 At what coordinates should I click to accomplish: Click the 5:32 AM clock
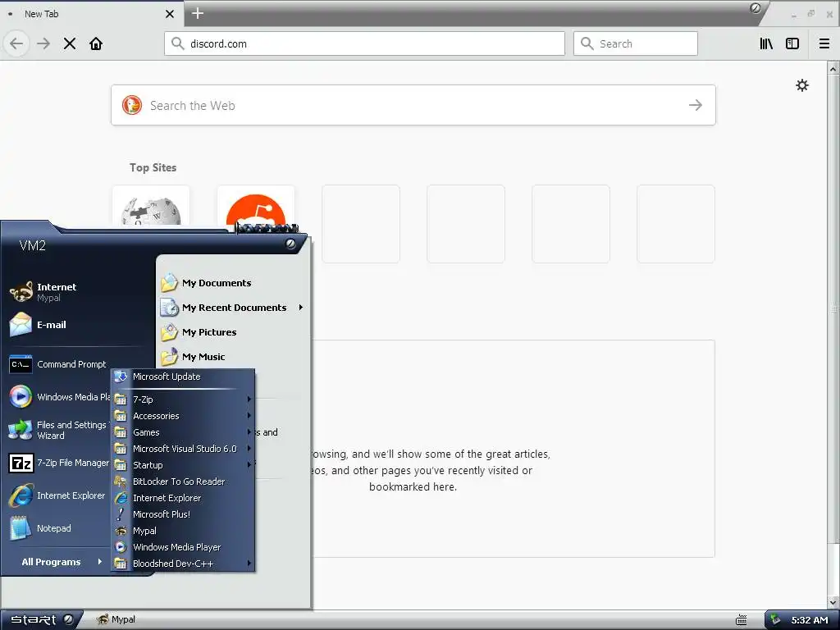[810, 620]
